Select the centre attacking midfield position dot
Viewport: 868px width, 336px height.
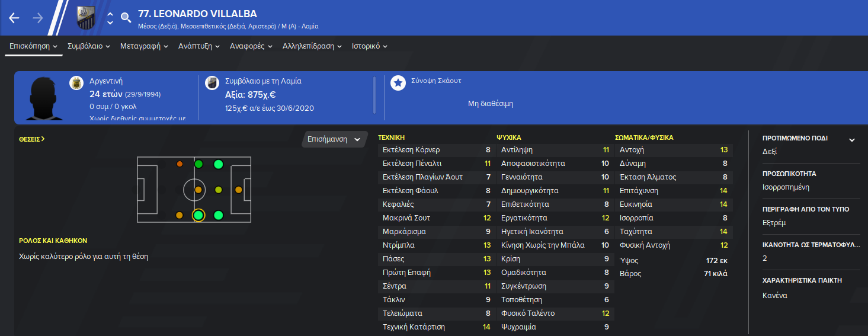click(218, 190)
